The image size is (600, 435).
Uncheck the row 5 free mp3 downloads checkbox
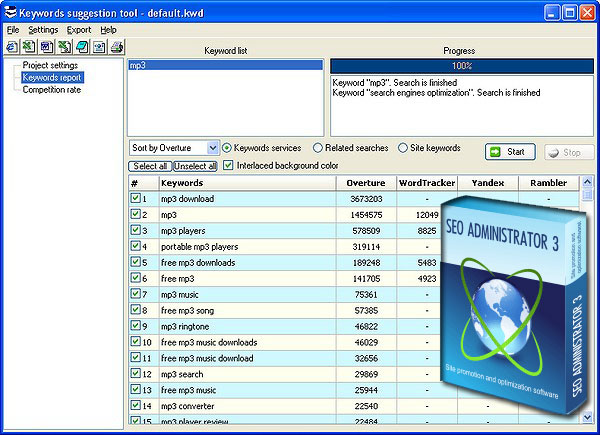135,262
